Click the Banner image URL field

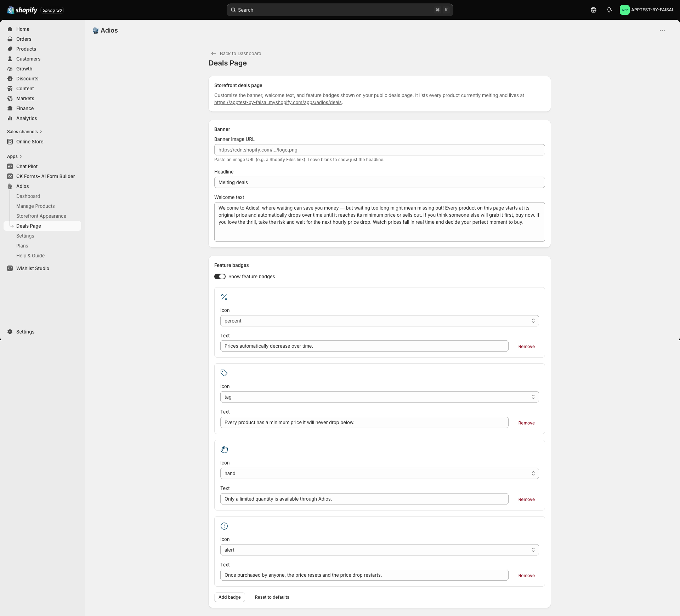click(x=380, y=150)
